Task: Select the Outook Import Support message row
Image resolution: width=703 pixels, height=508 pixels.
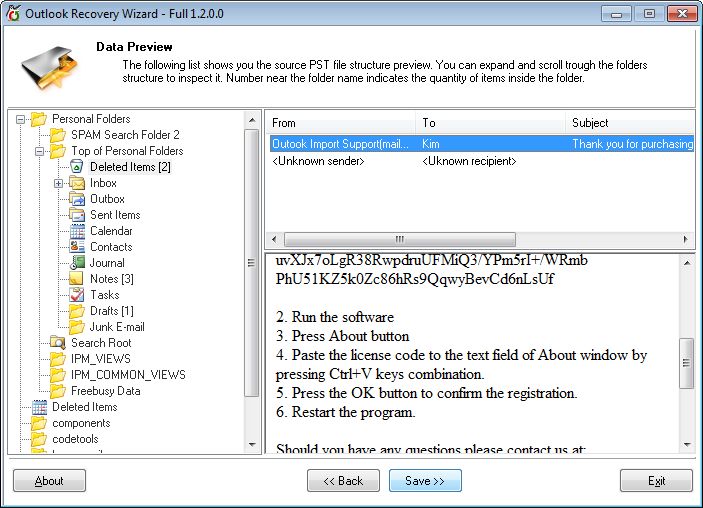Action: (481, 144)
